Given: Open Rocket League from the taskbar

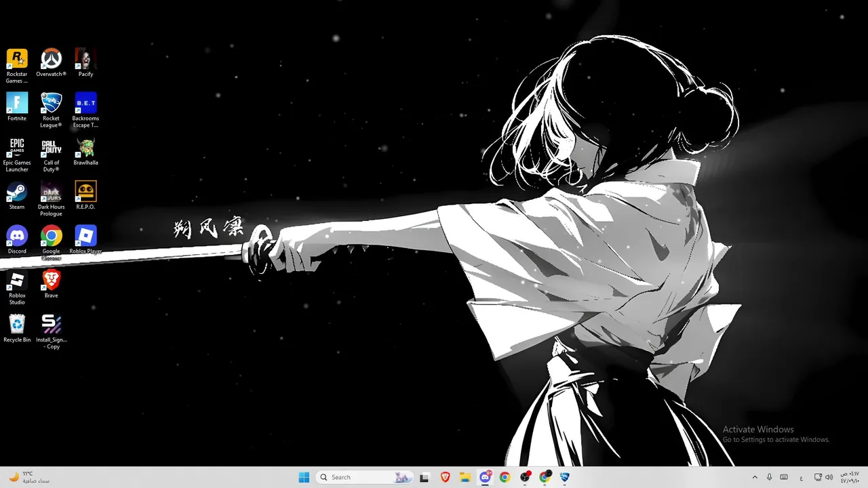Looking at the screenshot, I should click(x=565, y=477).
